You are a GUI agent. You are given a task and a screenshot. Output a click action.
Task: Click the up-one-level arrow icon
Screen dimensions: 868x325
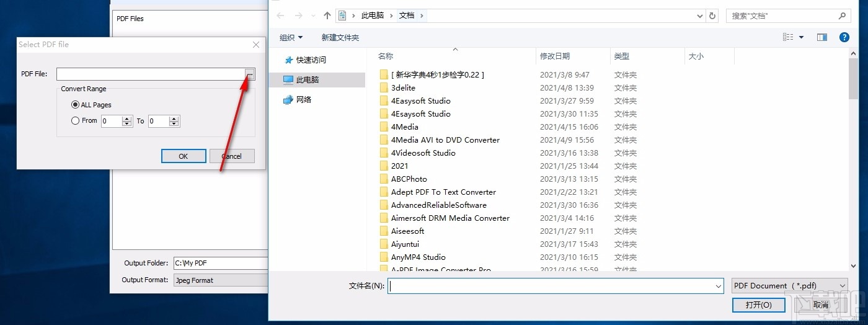click(327, 16)
